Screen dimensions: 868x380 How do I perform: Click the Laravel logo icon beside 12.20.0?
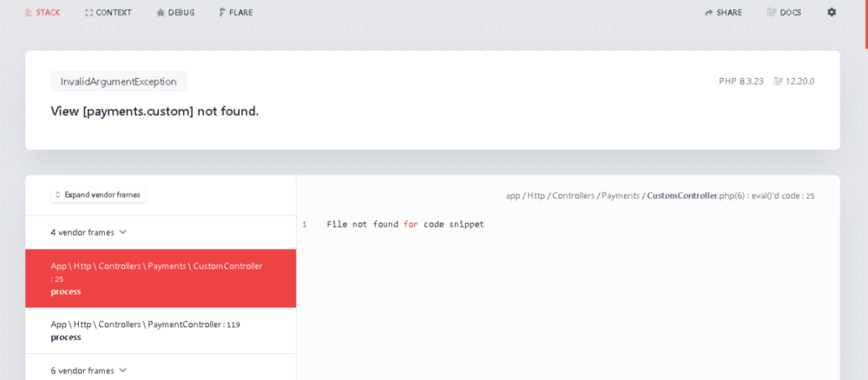(x=778, y=82)
